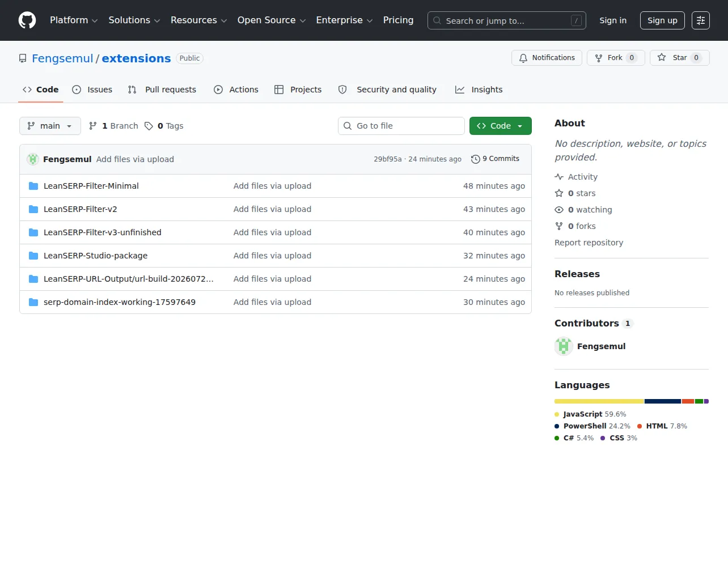The height and width of the screenshot is (577, 728).
Task: Click the fork icon in Fork button
Action: point(599,58)
